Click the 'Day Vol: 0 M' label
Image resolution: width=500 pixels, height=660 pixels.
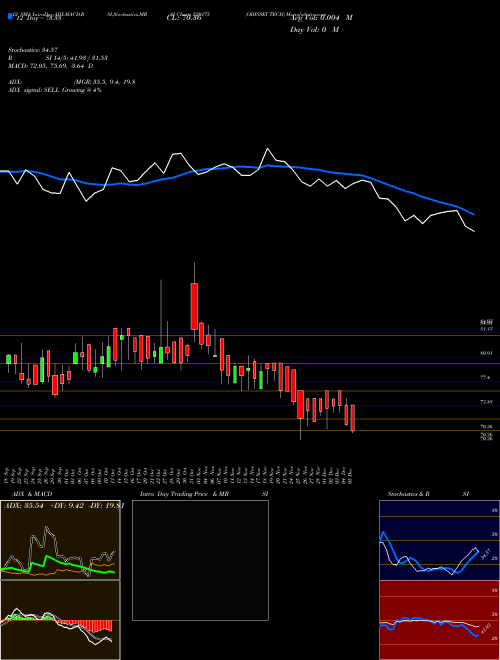tap(314, 30)
